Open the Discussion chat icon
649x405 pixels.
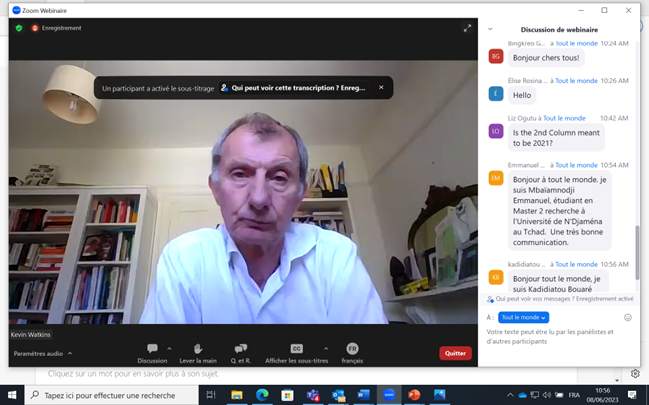click(x=152, y=348)
